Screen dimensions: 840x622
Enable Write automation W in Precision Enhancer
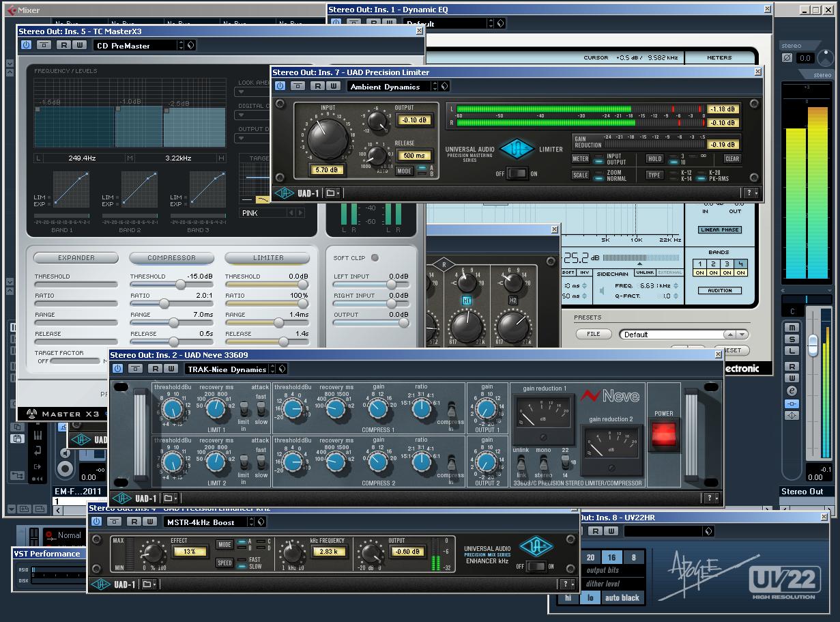150,522
